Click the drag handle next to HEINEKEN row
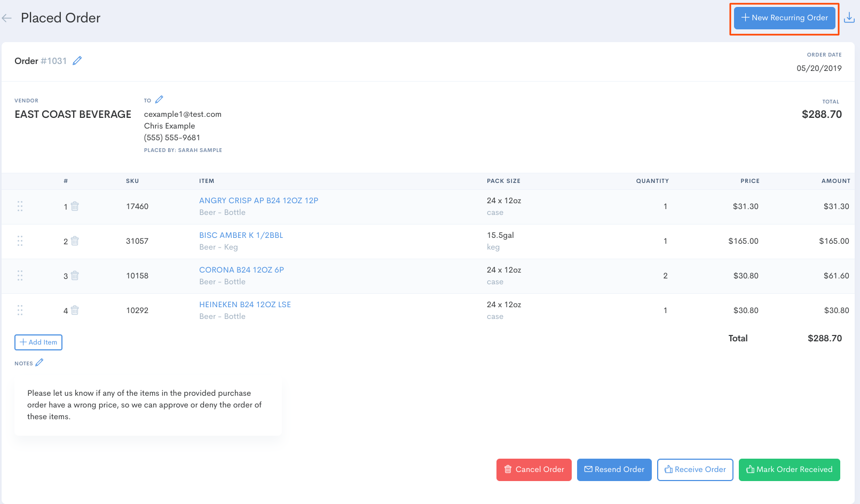The width and height of the screenshot is (860, 504). 20,310
